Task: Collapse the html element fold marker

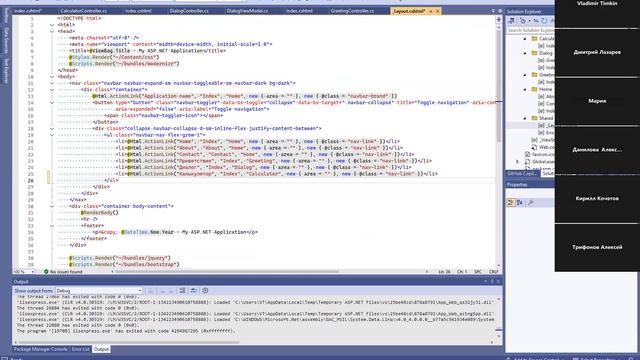Action: 52,25
